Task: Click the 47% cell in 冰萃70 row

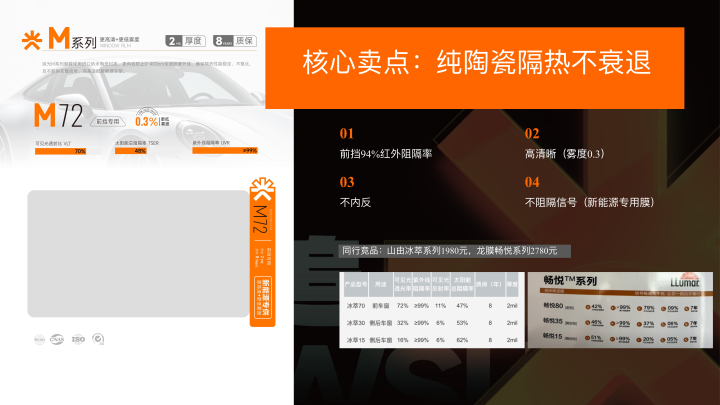Action: [462, 305]
